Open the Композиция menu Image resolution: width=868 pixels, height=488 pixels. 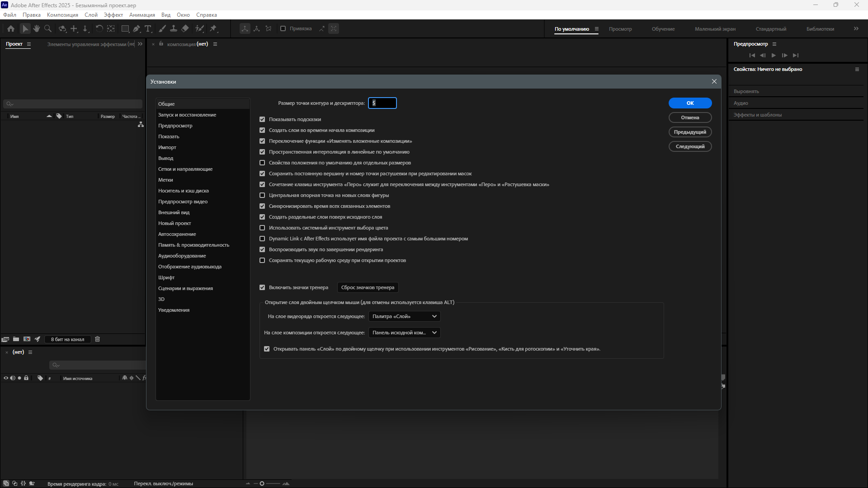tap(62, 15)
